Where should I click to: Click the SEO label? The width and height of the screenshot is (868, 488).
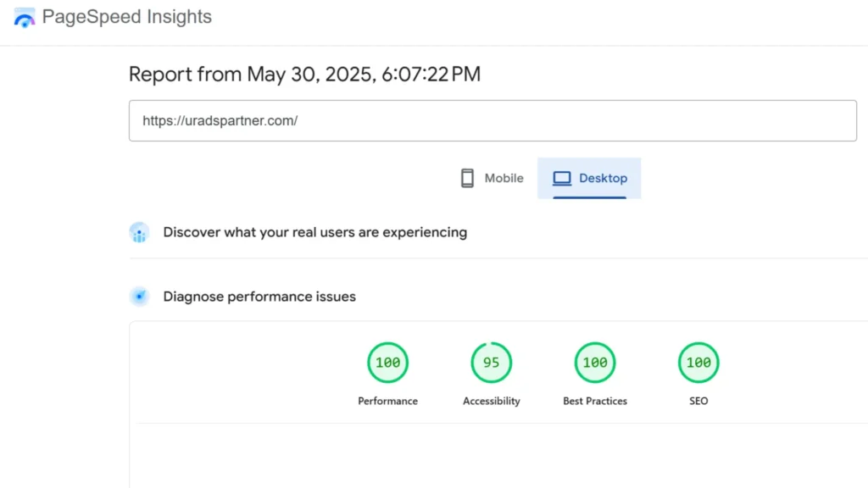[698, 401]
